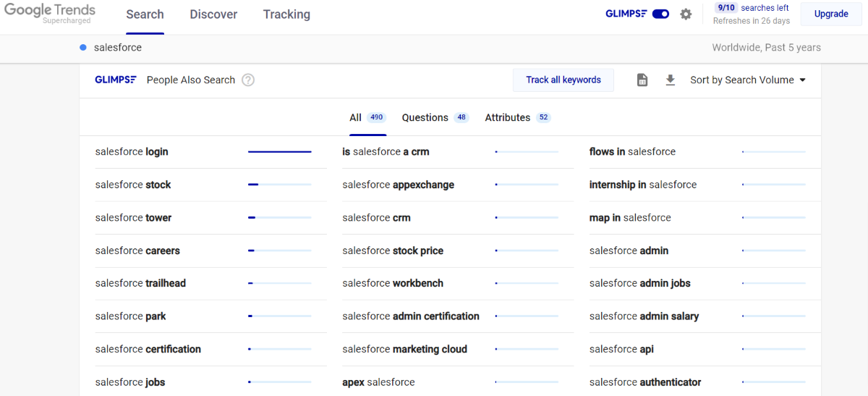The image size is (868, 396).
Task: Select the All keywords tab
Action: [x=367, y=117]
